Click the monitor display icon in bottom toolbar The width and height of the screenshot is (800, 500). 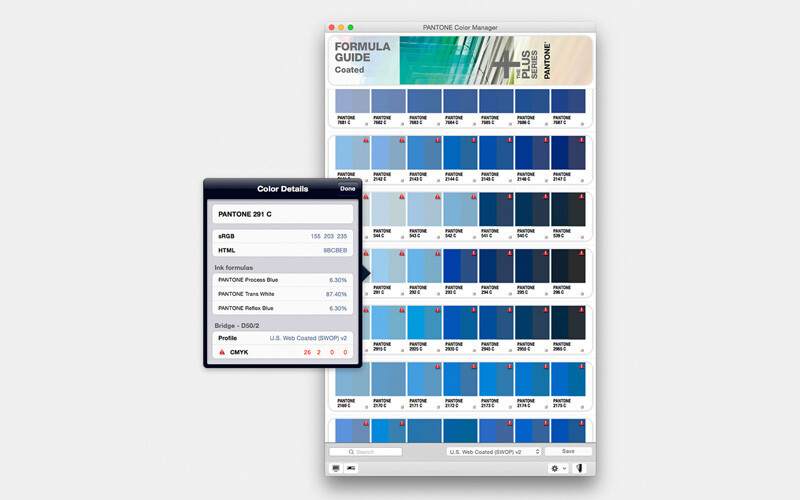coord(336,468)
